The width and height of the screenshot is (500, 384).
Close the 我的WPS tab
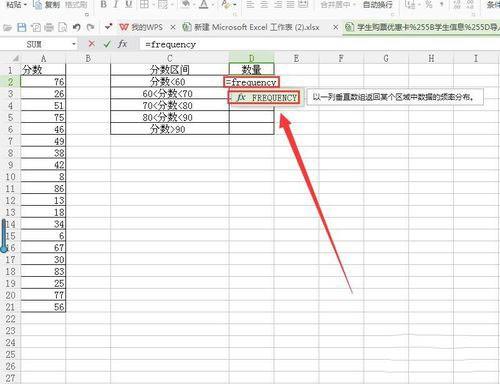click(173, 27)
